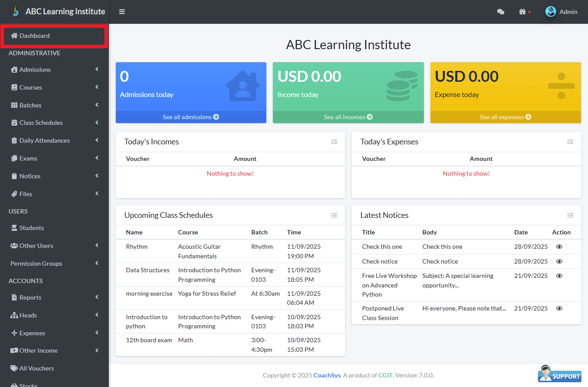Open Dashboard in the sidebar
This screenshot has height=387, width=588.
[34, 36]
